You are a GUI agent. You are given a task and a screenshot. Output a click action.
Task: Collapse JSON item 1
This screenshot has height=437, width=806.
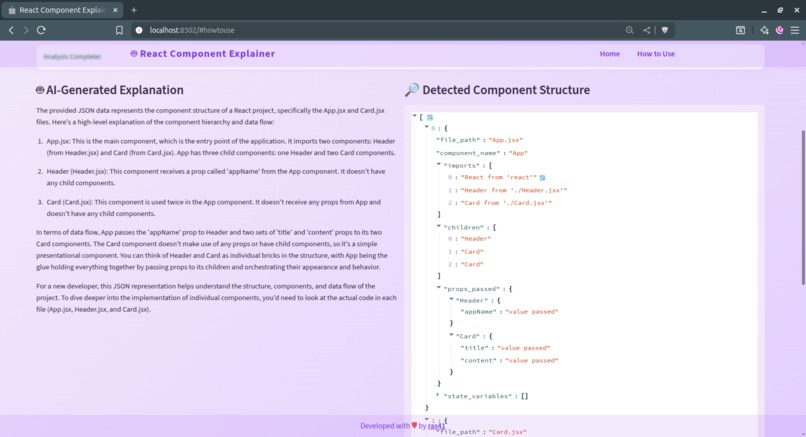click(427, 420)
